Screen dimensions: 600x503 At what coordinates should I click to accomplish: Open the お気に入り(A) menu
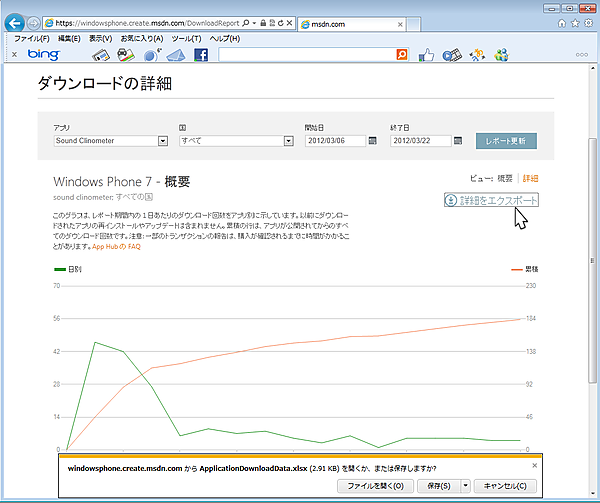(142, 38)
